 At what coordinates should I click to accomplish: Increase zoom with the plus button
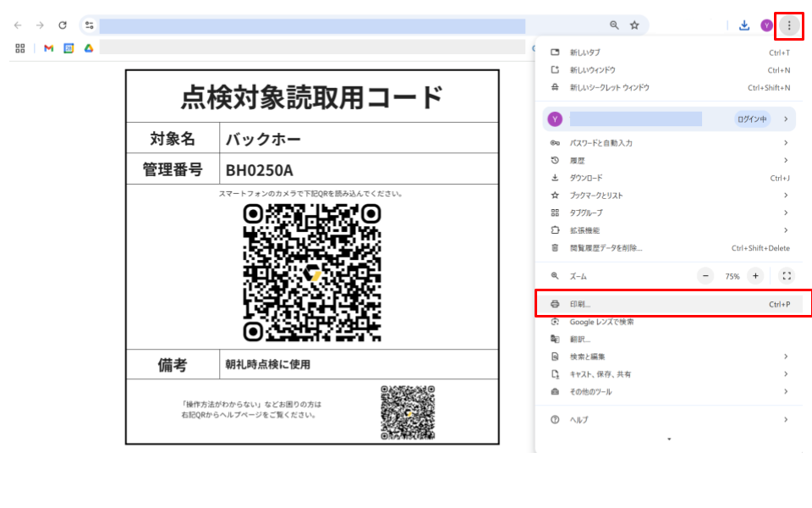tap(755, 275)
